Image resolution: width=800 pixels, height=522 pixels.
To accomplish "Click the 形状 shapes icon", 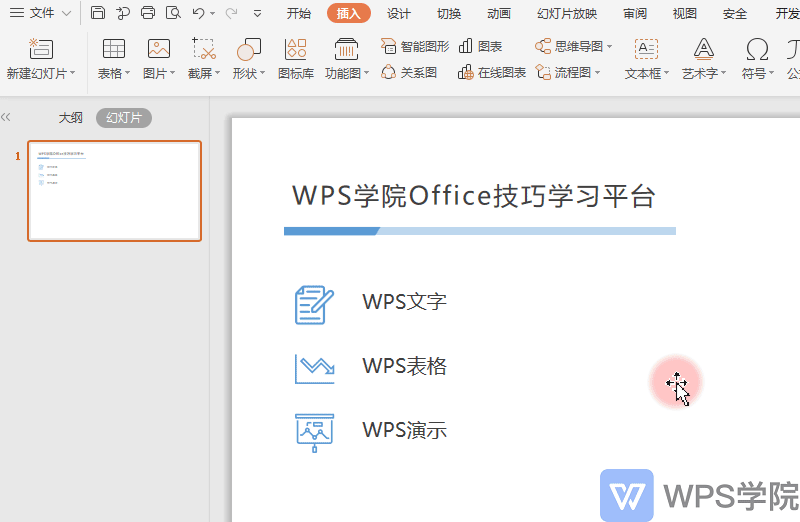I will point(248,49).
